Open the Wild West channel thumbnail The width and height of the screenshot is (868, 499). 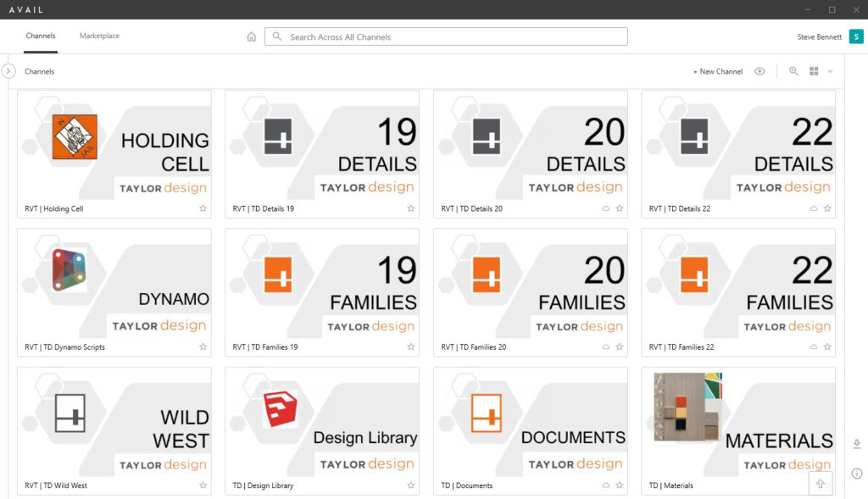[114, 422]
